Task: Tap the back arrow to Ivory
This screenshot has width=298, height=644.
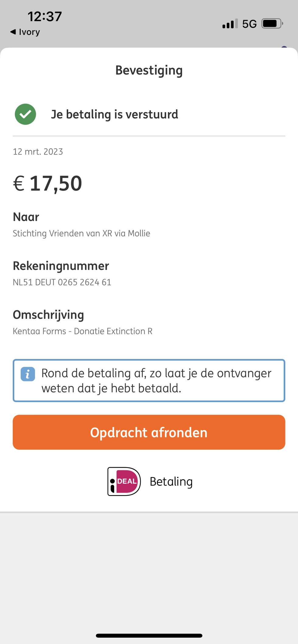Action: [x=13, y=32]
